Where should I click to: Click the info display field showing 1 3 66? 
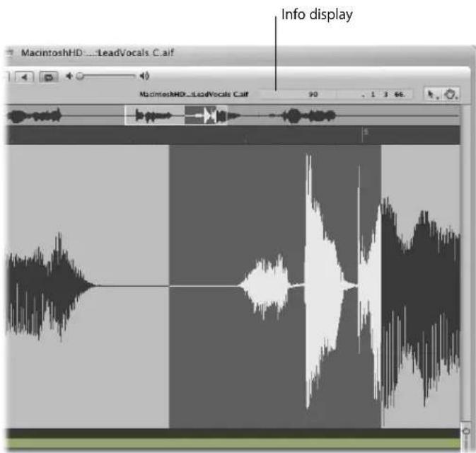point(375,94)
